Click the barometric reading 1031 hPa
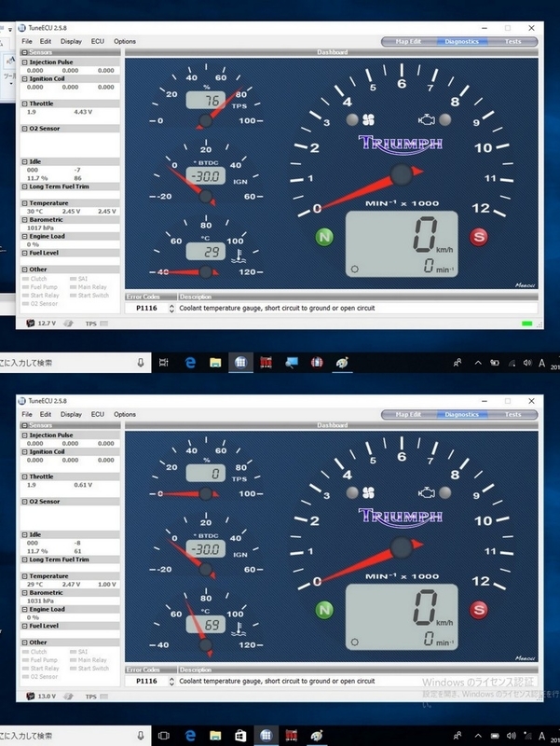This screenshot has height=746, width=560. [x=40, y=601]
